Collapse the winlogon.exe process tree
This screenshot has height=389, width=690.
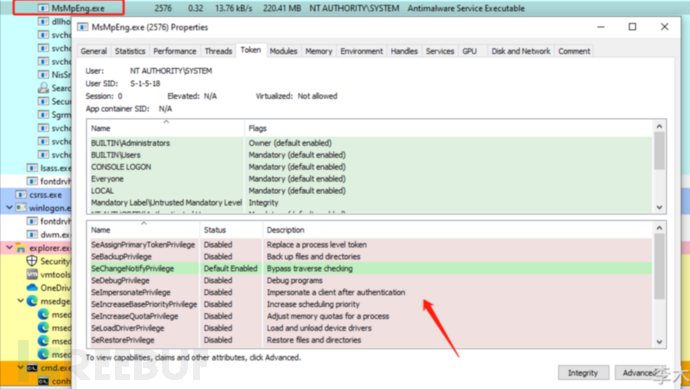[9, 207]
